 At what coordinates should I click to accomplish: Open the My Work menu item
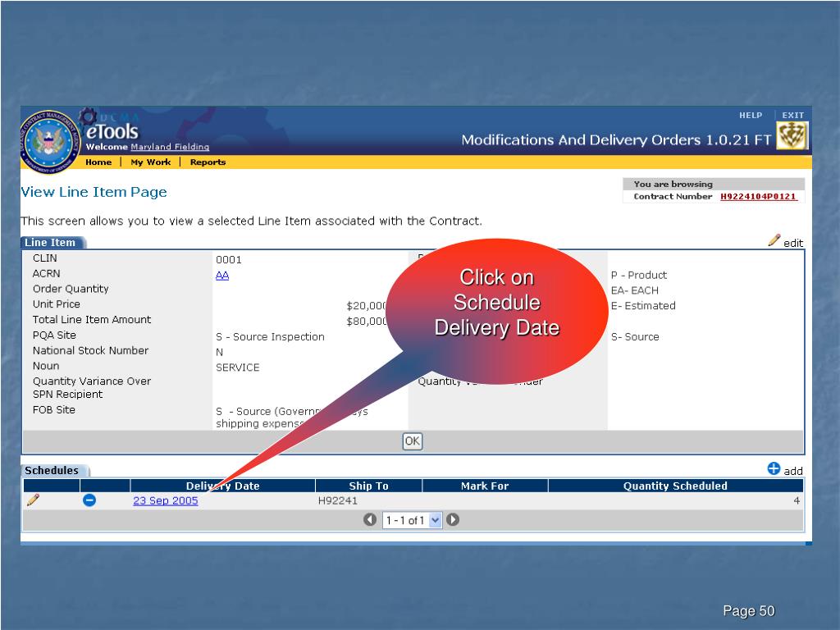[x=151, y=162]
